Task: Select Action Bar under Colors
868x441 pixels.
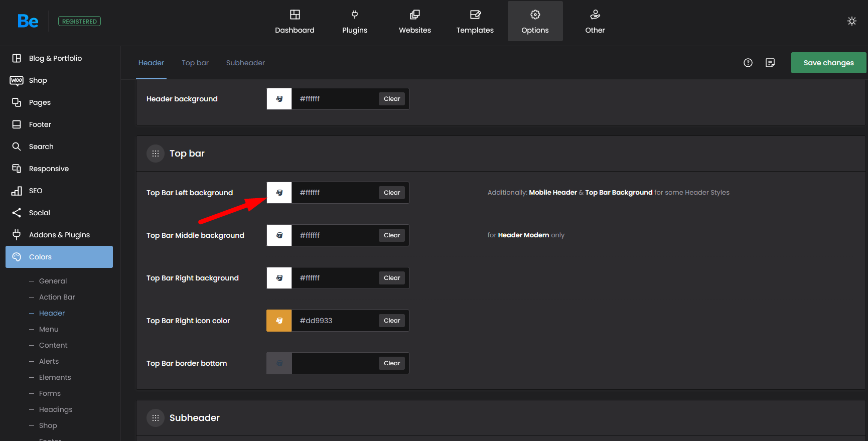Action: (x=57, y=297)
